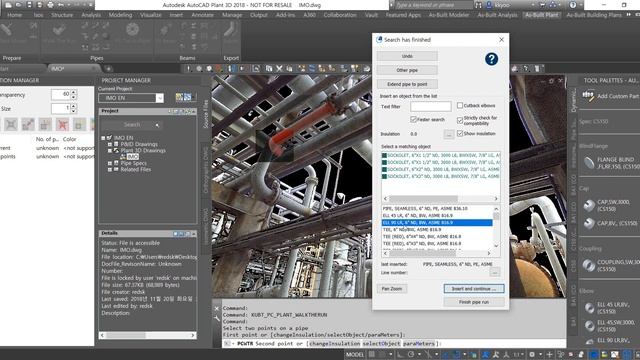This screenshot has height=360, width=640.
Task: Click the Pan Zoom button
Action: click(x=391, y=289)
